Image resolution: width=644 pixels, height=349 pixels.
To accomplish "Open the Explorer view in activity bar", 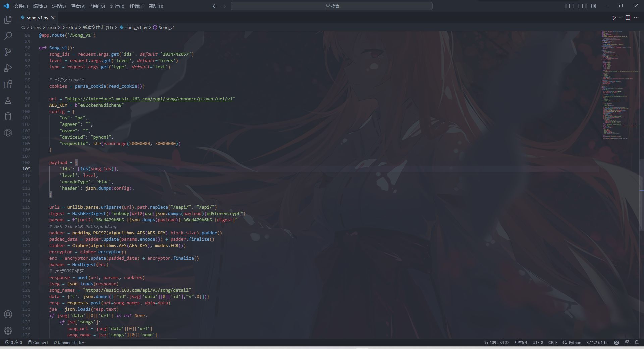I will pos(8,20).
